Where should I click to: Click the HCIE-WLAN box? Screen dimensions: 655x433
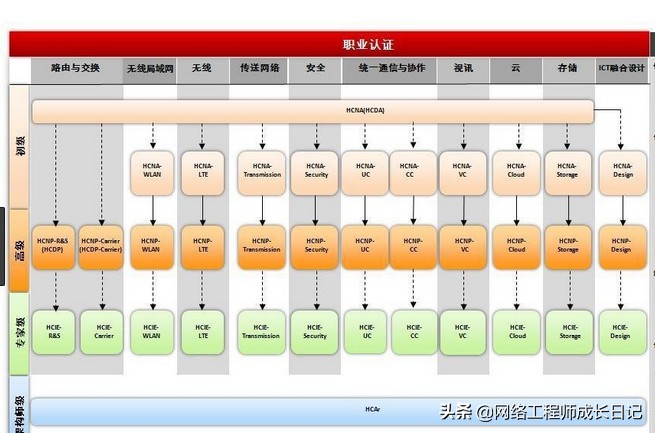[152, 332]
